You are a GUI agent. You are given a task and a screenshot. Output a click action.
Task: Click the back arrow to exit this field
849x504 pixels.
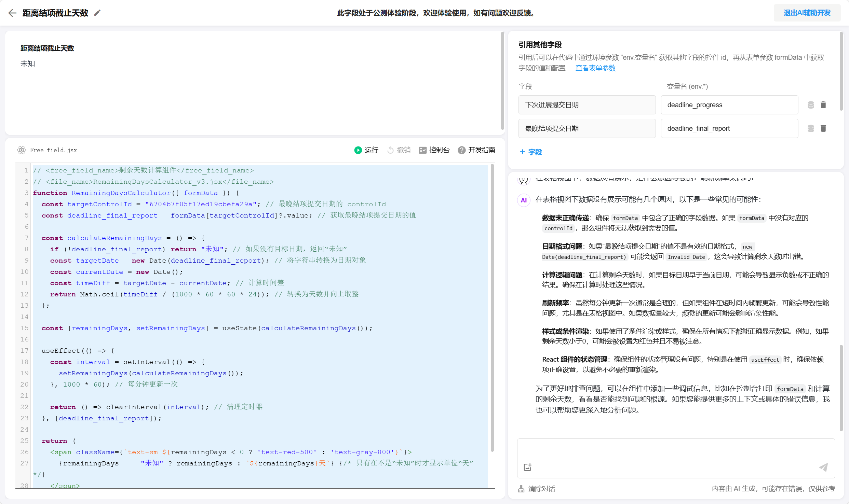pyautogui.click(x=12, y=13)
